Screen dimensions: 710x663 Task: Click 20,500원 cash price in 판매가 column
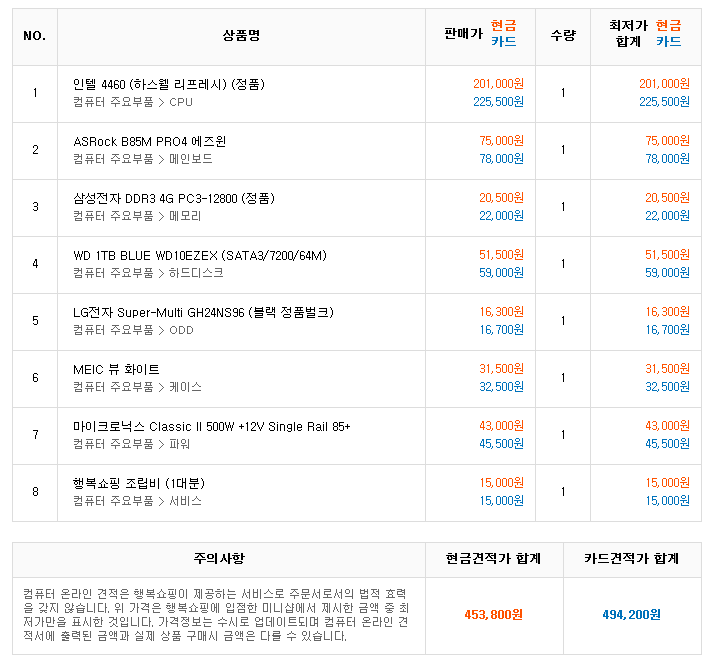[x=502, y=198]
